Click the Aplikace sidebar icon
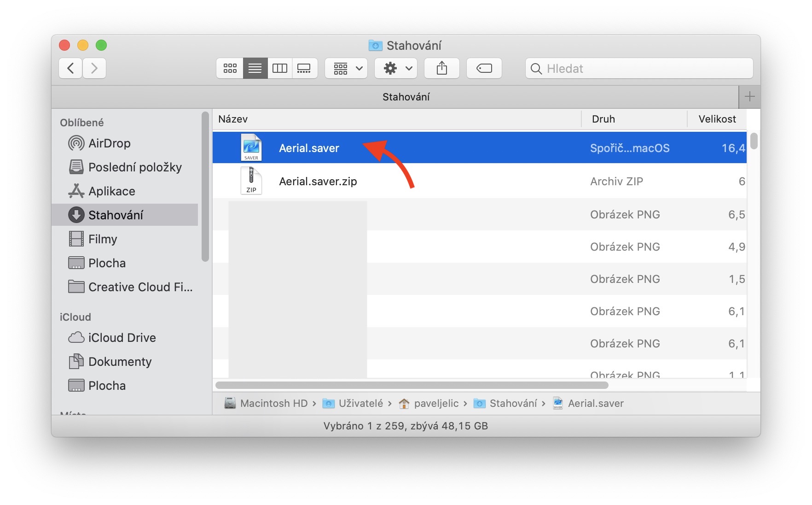This screenshot has width=812, height=505. point(76,191)
